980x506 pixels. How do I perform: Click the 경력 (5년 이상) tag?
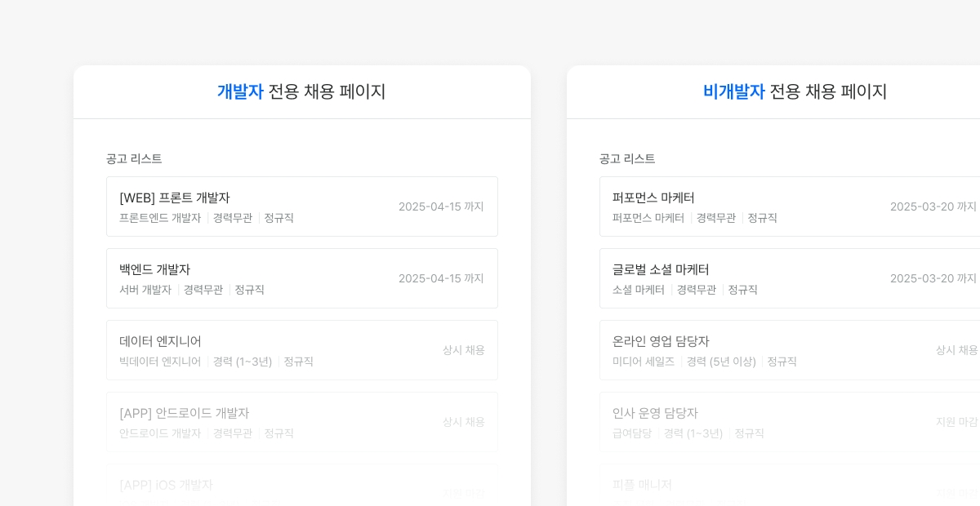[721, 362]
